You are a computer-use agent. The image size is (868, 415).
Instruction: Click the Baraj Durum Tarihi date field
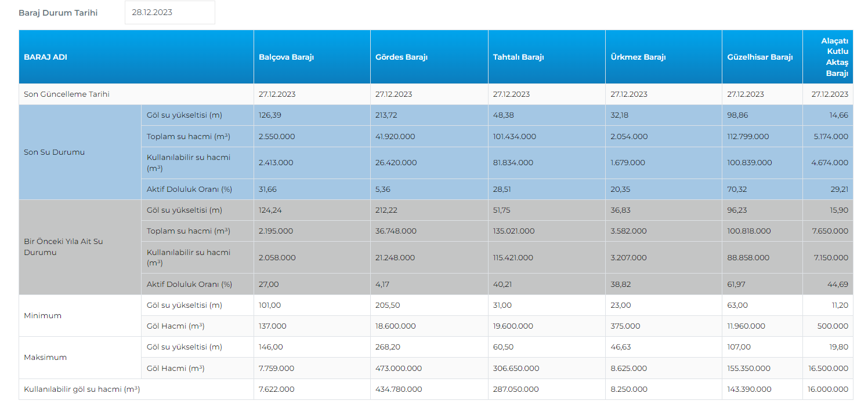(169, 13)
